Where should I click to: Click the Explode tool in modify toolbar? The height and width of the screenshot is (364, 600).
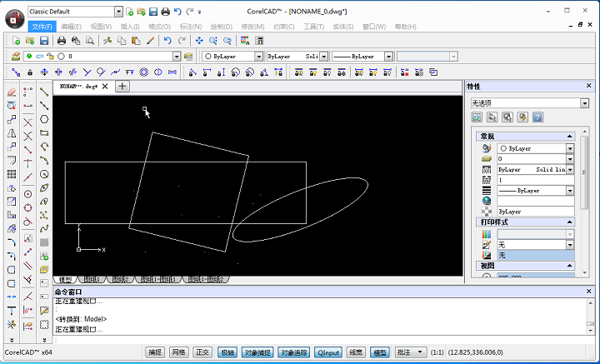[12, 324]
